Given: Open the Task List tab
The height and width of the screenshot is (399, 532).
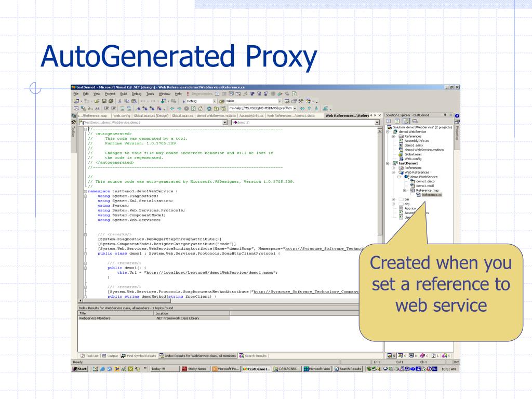Looking at the screenshot, I should [90, 356].
